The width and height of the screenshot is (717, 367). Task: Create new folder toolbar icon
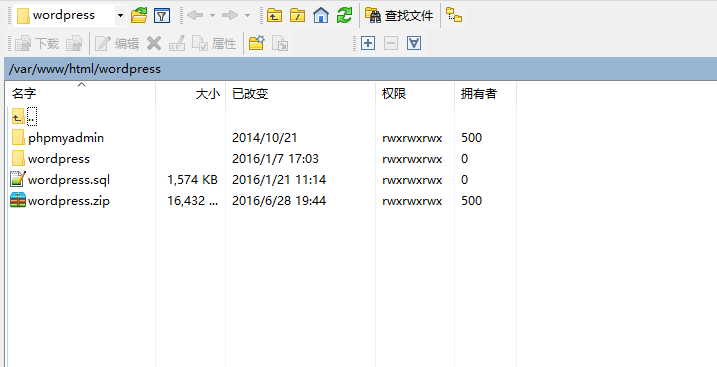(257, 43)
